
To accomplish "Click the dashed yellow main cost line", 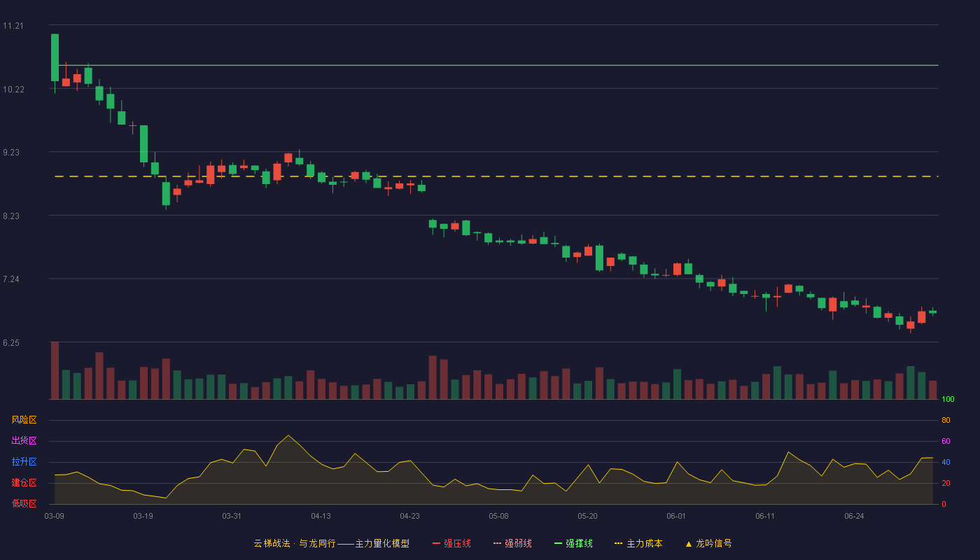I will coord(496,176).
